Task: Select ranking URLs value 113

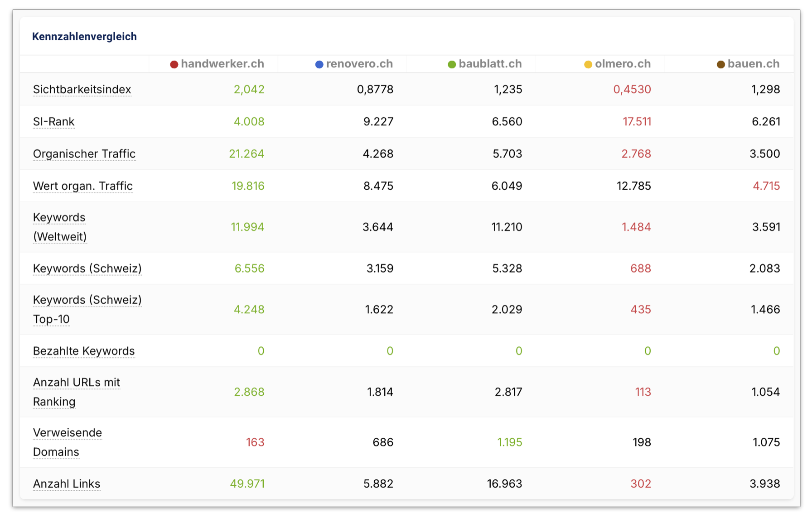Action: (643, 392)
